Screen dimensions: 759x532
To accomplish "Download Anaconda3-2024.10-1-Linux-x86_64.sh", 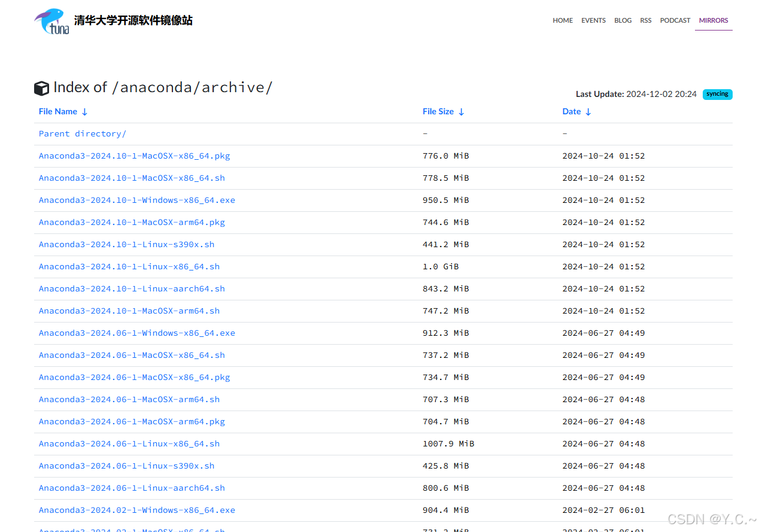I will (129, 266).
